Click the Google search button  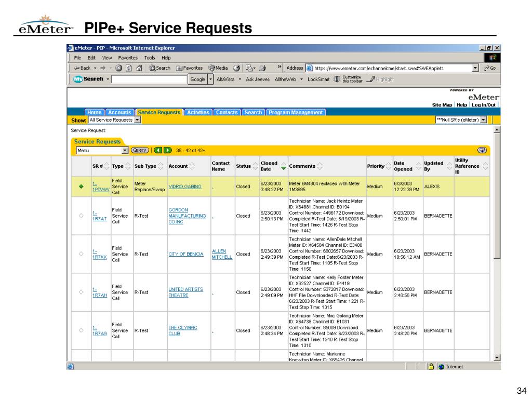coord(197,79)
